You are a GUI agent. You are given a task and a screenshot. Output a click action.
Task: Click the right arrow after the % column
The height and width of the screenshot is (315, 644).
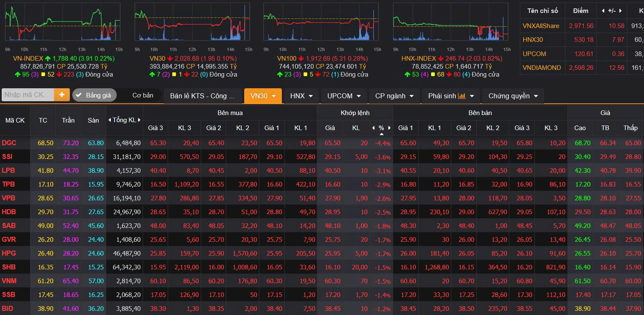(389, 128)
